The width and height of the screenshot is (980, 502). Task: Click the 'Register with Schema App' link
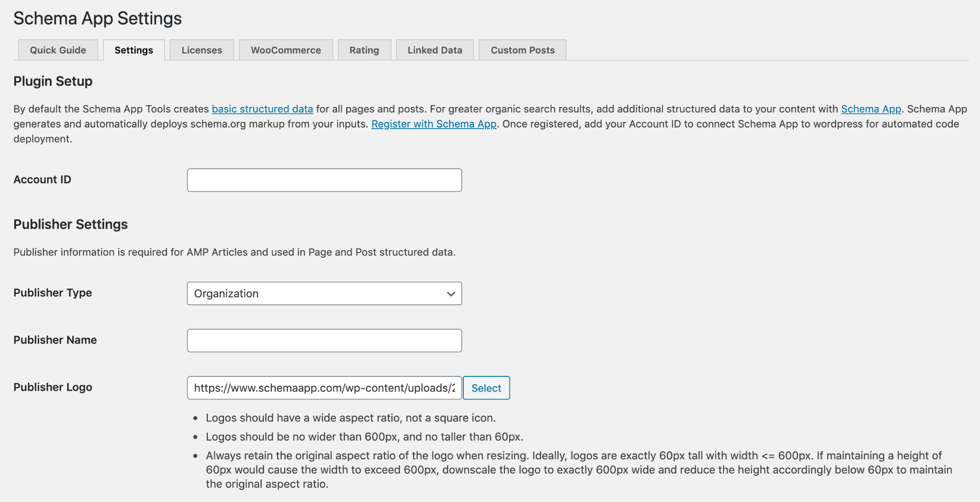434,124
